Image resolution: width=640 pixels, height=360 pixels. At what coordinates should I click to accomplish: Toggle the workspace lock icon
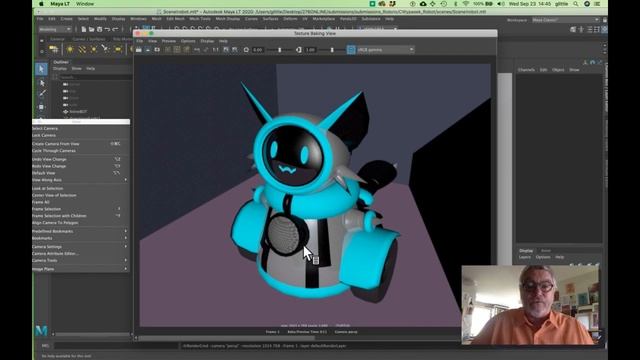pyautogui.click(x=604, y=20)
